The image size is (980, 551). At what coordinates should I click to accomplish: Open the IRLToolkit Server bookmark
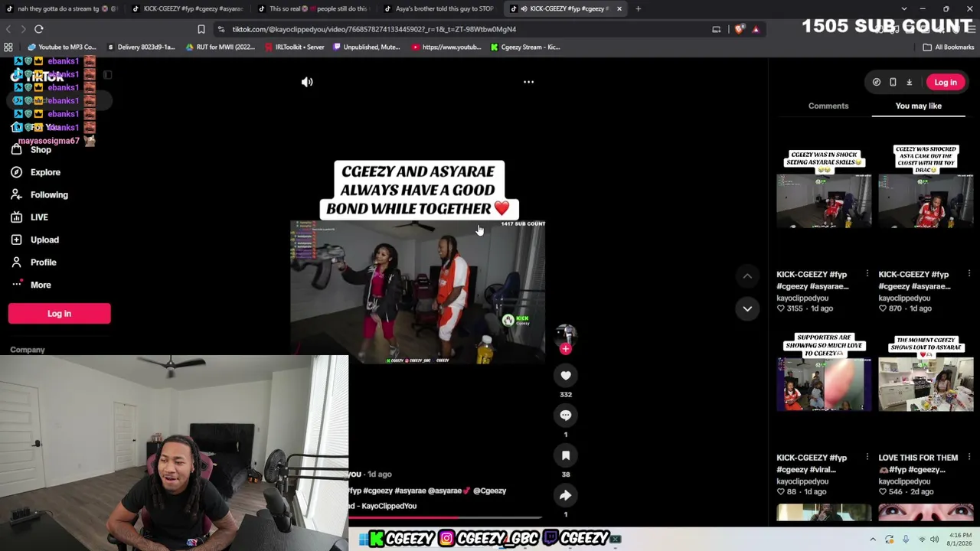(294, 47)
